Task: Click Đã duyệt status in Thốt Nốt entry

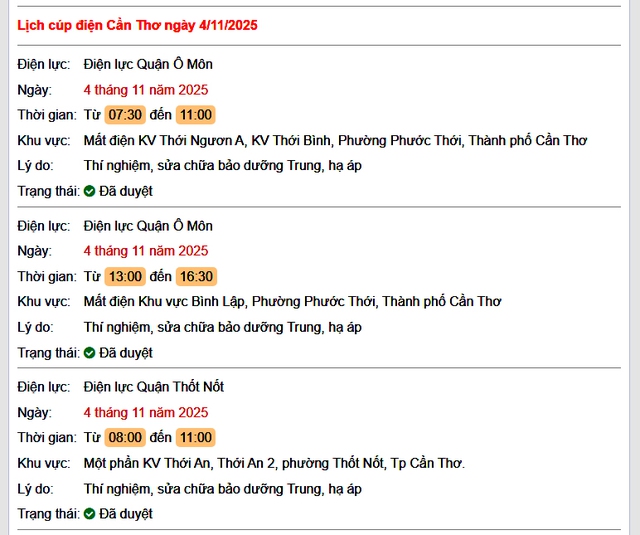Action: pos(125,514)
